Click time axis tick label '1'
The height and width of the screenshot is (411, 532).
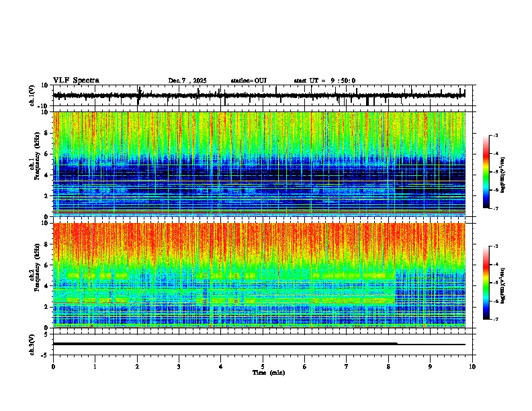(95, 367)
